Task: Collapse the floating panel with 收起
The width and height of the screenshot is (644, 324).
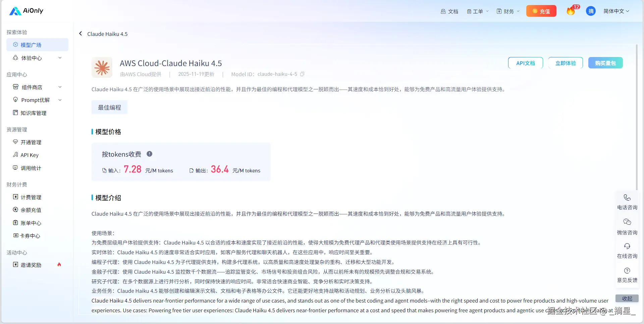Action: click(x=627, y=299)
